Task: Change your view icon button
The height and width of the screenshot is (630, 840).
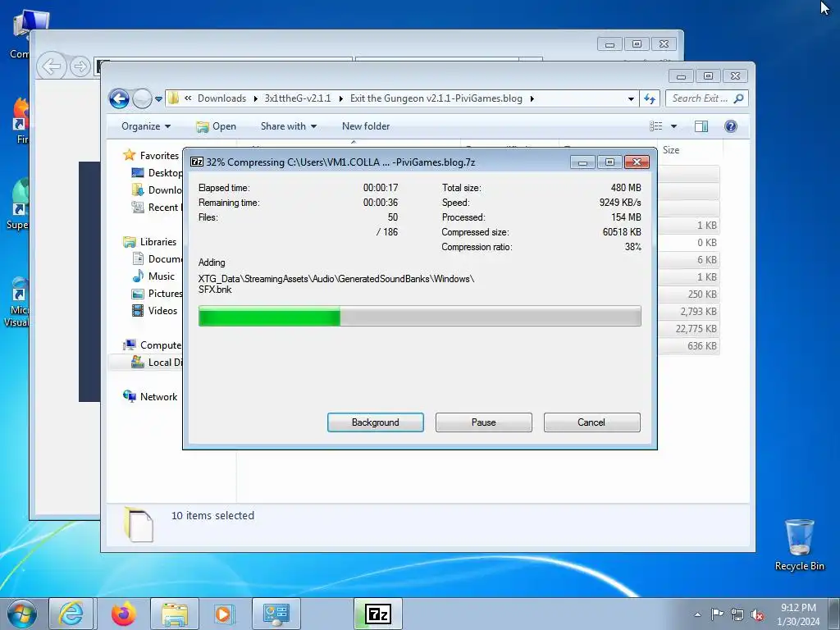Action: (656, 126)
